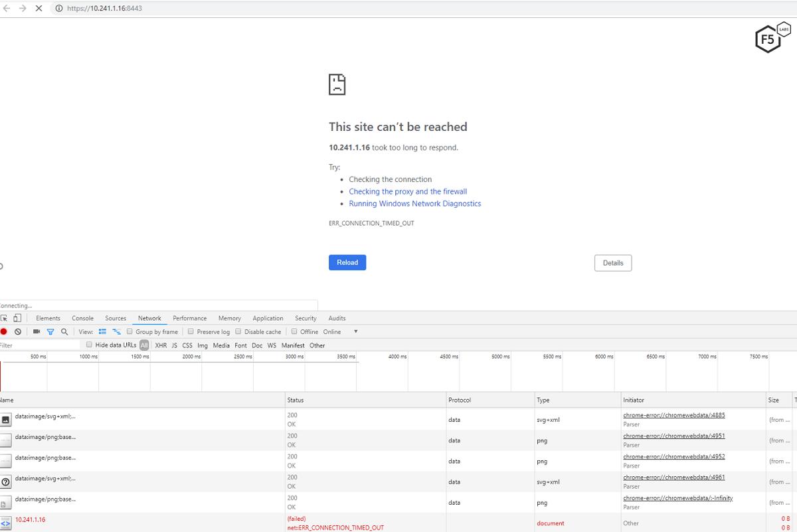Click the site information icon in address bar

(59, 9)
